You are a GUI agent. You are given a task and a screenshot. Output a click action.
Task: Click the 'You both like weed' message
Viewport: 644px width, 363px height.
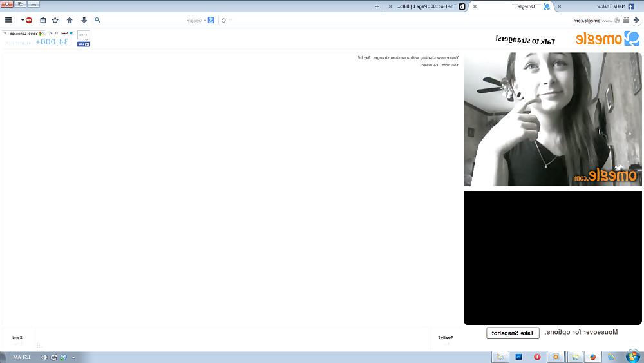[440, 65]
